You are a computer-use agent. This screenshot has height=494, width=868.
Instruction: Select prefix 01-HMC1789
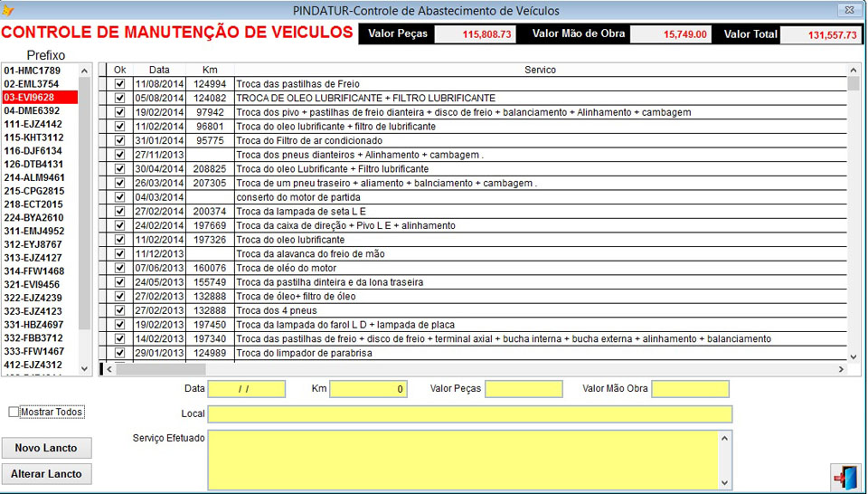40,71
